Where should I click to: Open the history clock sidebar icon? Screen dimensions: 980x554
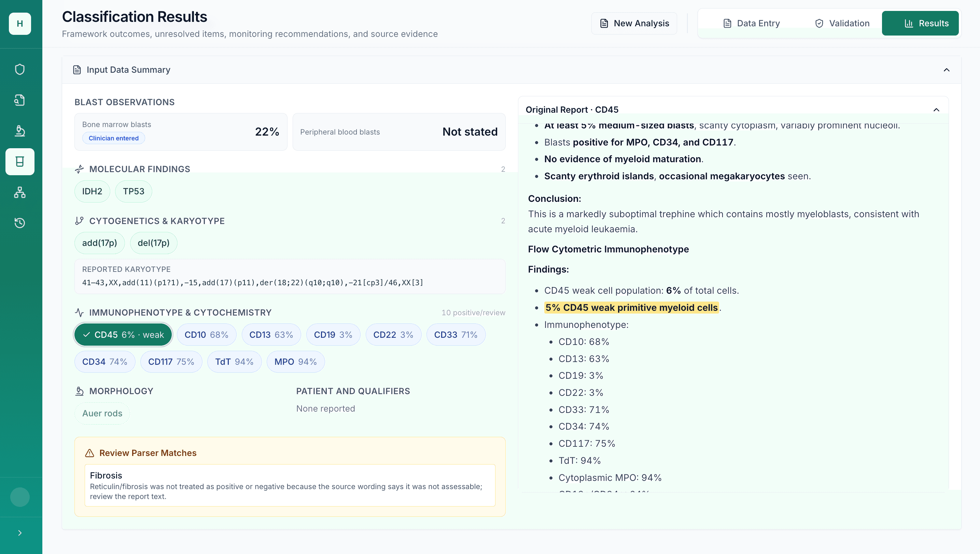(20, 223)
